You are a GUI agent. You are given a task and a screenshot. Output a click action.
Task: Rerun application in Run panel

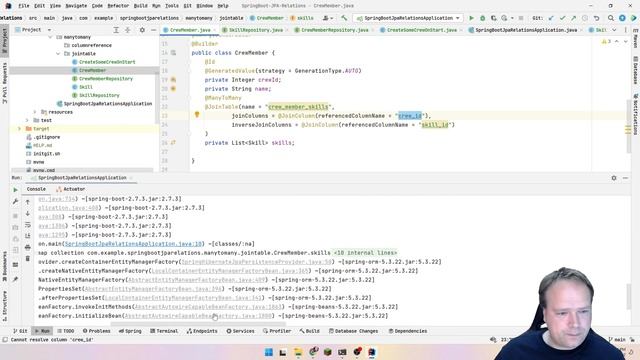pyautogui.click(x=16, y=190)
